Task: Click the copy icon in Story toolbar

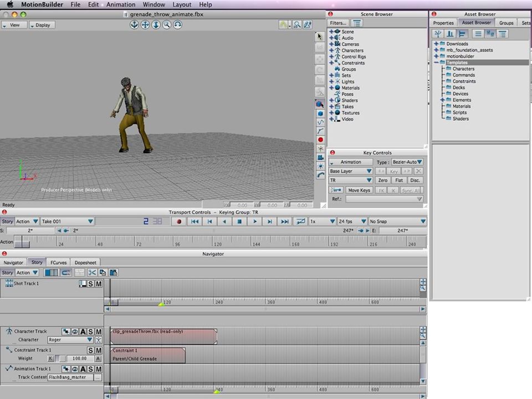Action: pos(103,273)
